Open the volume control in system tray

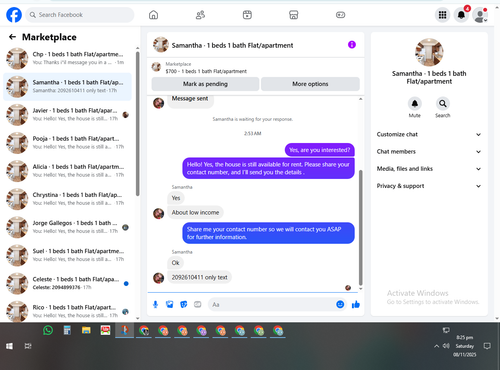point(446,346)
